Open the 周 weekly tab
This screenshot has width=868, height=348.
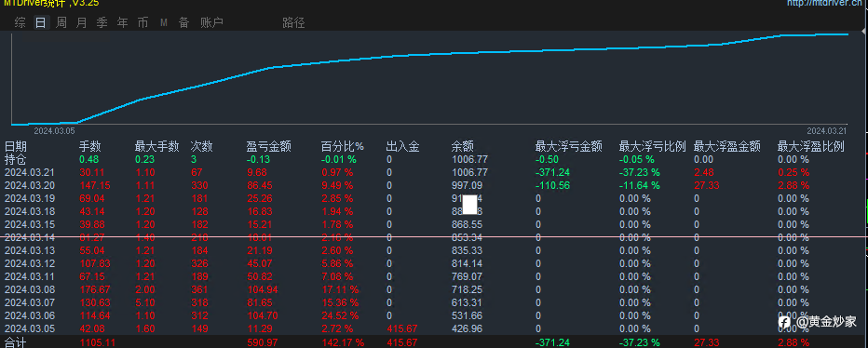point(61,22)
